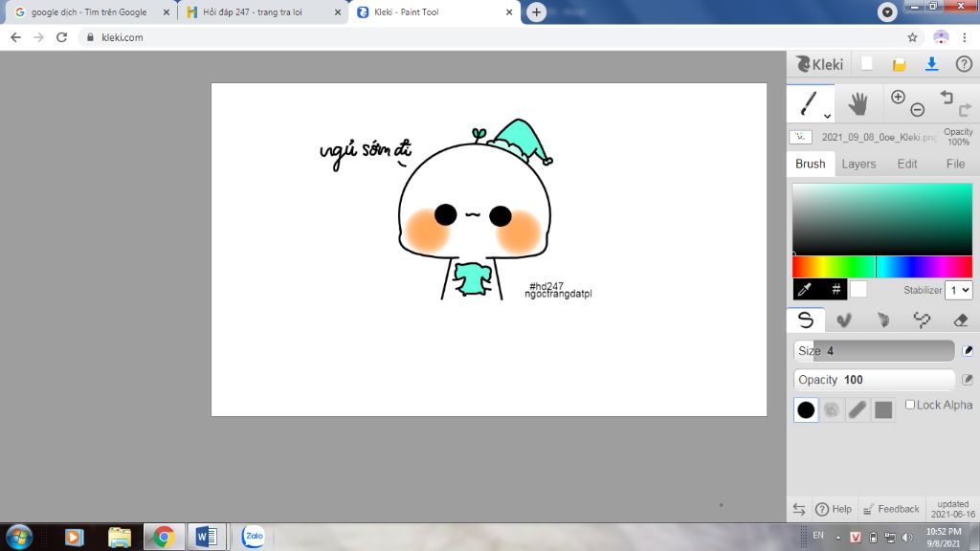
Task: Open the Windows Start menu
Action: point(19,538)
